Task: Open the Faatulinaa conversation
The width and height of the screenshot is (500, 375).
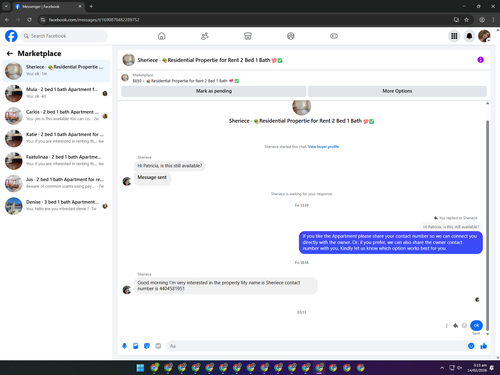Action: pos(56,161)
